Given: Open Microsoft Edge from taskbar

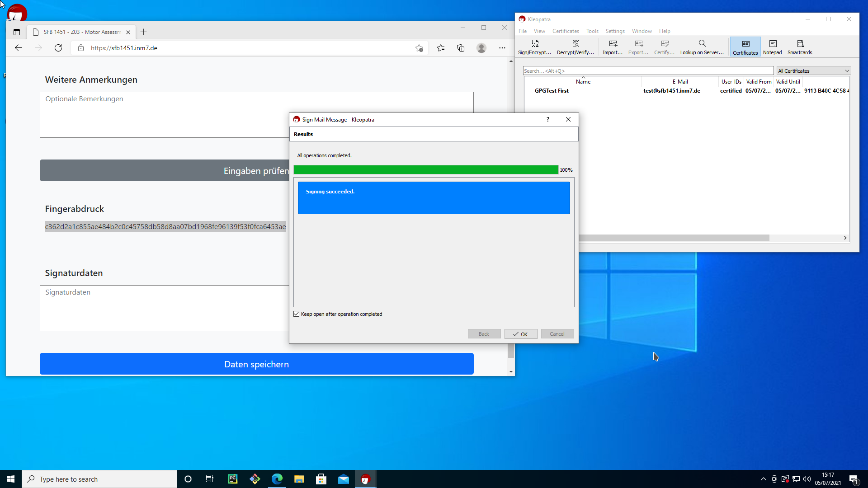Looking at the screenshot, I should click(277, 479).
